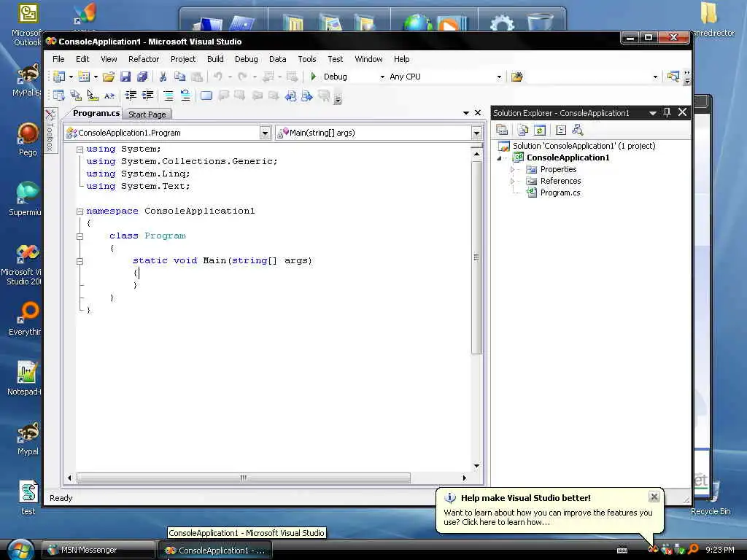Click the Display Word Completion icon
This screenshot has width=747, height=560.
tap(109, 96)
